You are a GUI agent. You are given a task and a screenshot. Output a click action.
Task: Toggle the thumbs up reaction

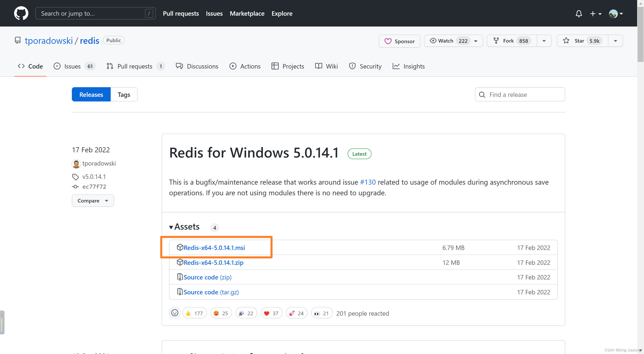click(194, 313)
